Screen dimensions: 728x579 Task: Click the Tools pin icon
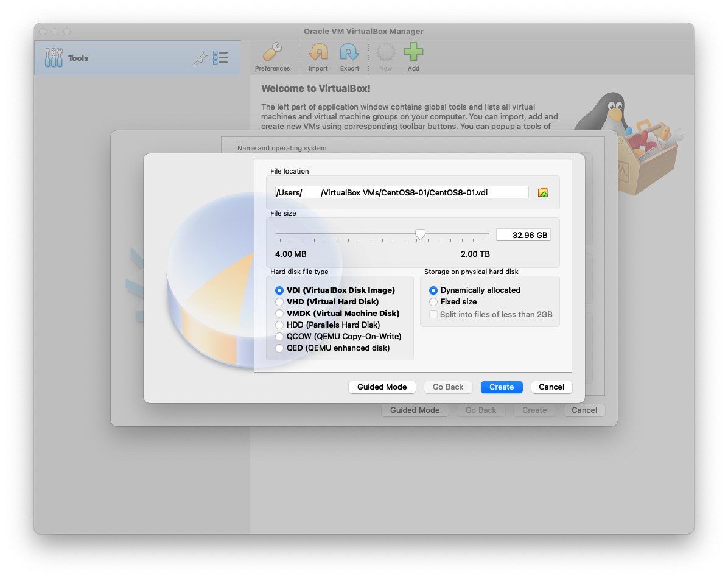pos(201,58)
